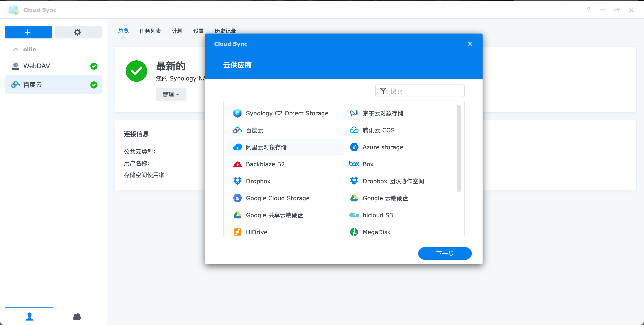Viewport: 644px width, 325px height.
Task: Switch to the 计划 tab
Action: [177, 31]
